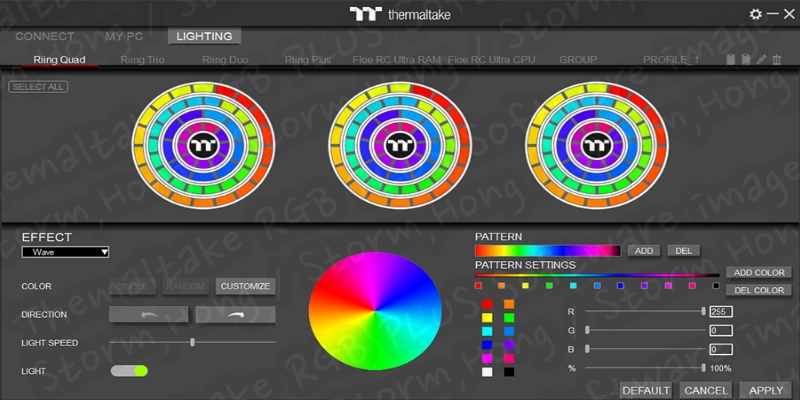
Task: Click the first clipboard icon beside PROFILE_1
Action: click(731, 60)
